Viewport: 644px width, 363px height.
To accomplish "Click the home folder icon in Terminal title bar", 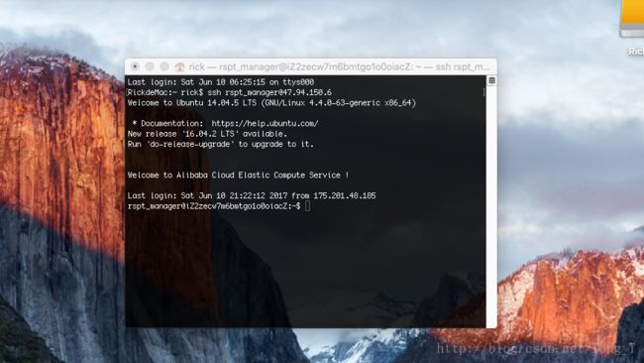I will 180,66.
